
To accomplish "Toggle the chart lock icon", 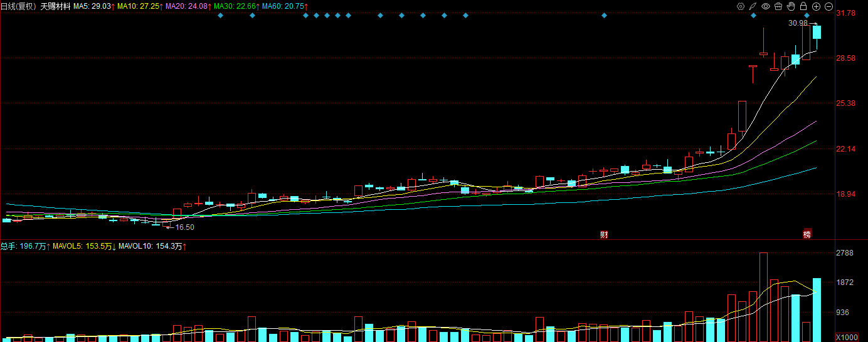I will tap(803, 6).
